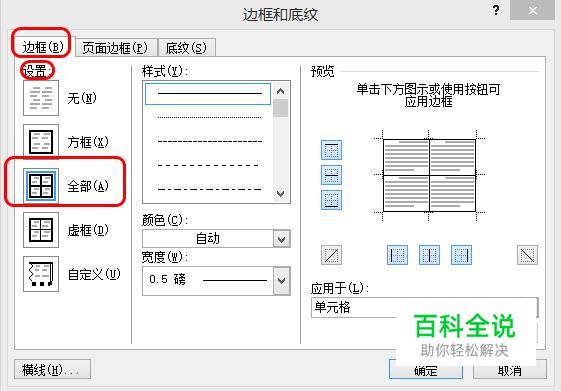
Task: Select the short-dashed line style
Action: (209, 141)
